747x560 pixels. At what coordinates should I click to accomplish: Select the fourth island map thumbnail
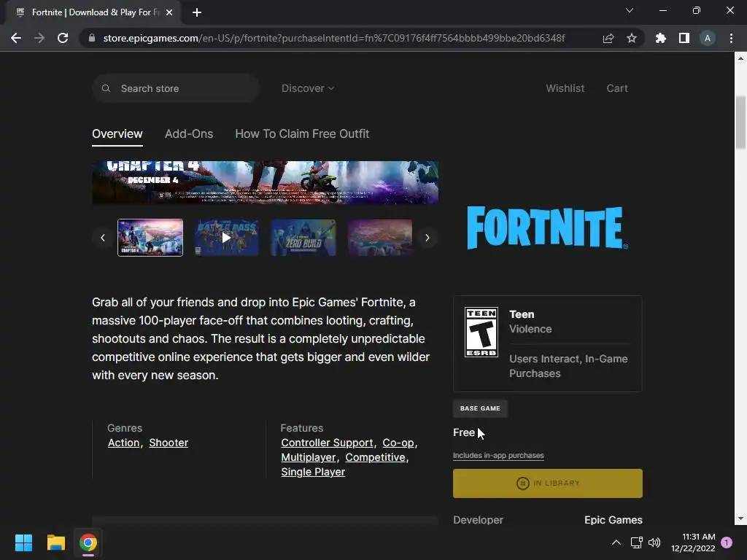coord(380,238)
